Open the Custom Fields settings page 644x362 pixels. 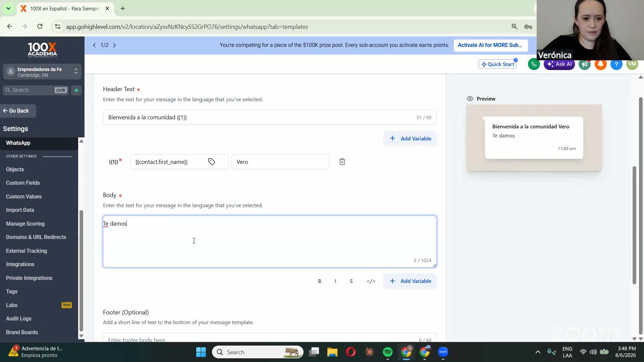point(23,183)
